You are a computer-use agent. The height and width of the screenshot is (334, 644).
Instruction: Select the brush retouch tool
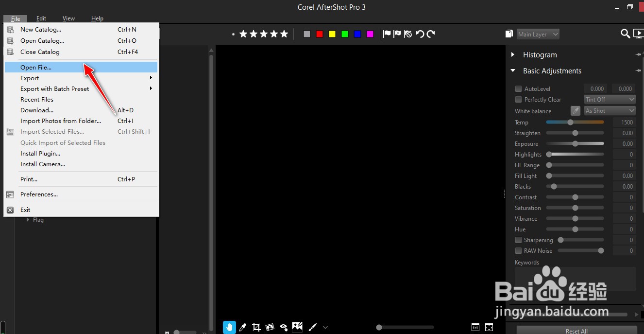pos(313,327)
